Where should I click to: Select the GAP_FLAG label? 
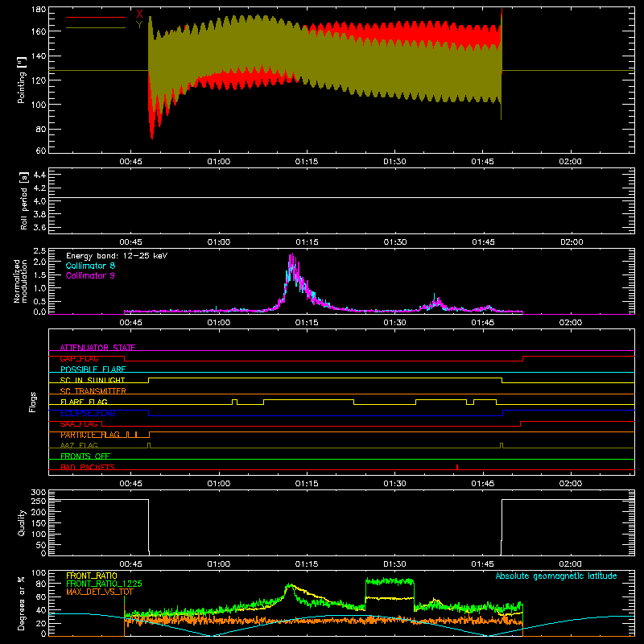pyautogui.click(x=79, y=358)
